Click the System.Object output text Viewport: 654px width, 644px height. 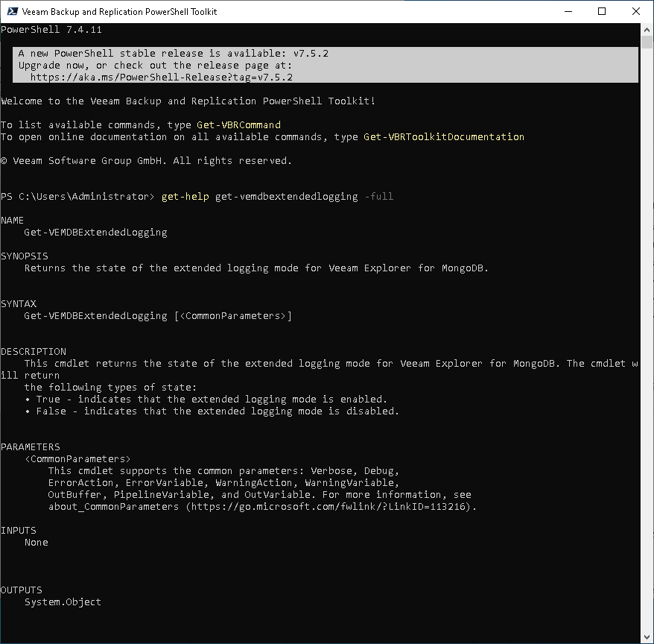click(x=63, y=602)
